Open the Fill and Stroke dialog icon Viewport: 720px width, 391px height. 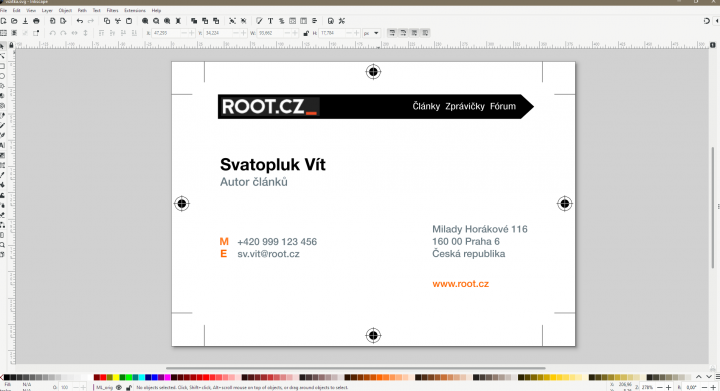click(259, 21)
